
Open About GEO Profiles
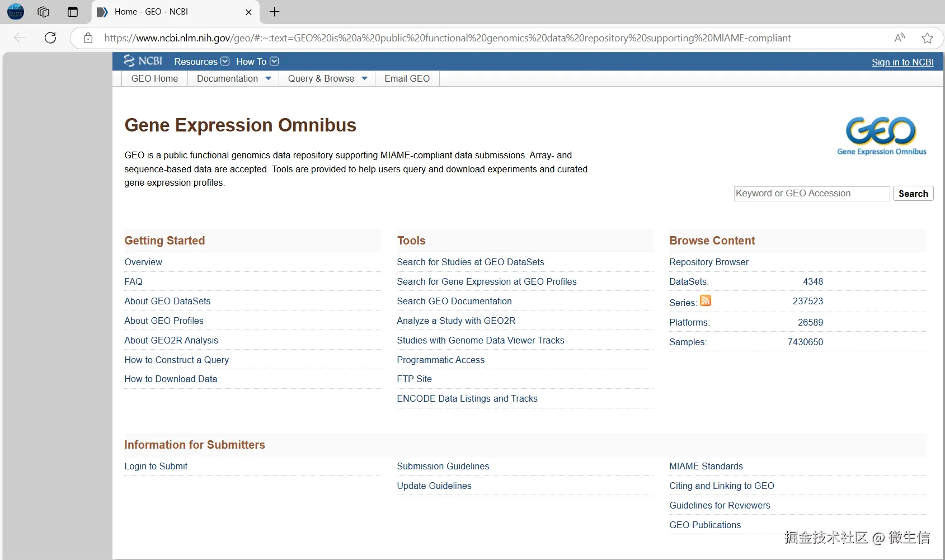coord(164,321)
